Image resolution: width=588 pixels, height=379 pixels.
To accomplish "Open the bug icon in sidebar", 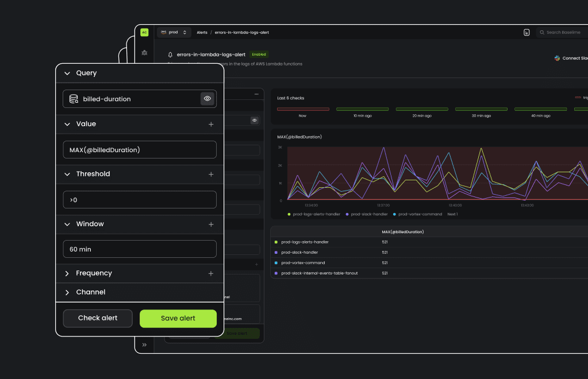I will pyautogui.click(x=144, y=53).
